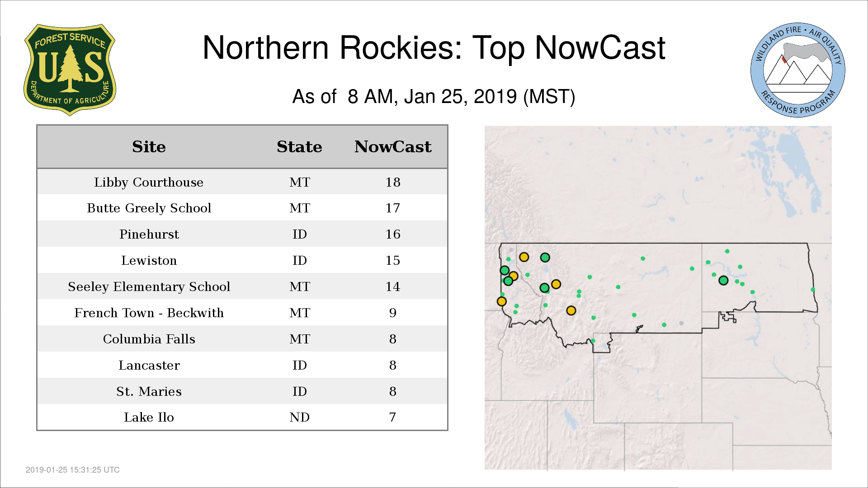Viewport: 868px width, 488px height.
Task: Click the US Forest Service shield logo
Action: coord(70,70)
